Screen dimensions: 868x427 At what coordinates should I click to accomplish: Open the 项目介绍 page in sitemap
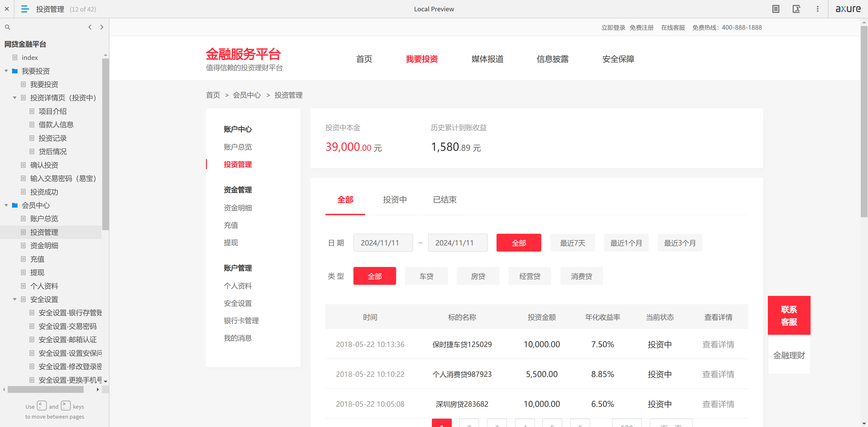coord(52,111)
